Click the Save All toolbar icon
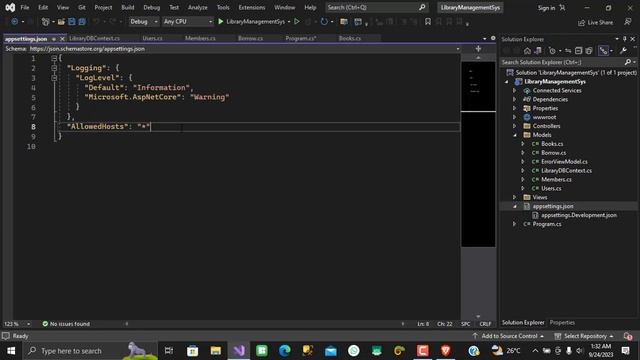The image size is (640, 360). [82, 22]
